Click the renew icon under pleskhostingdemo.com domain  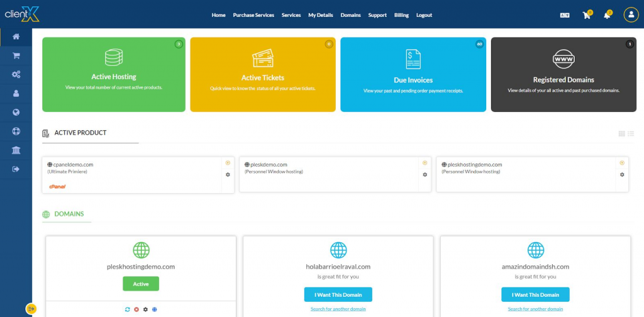click(x=128, y=309)
